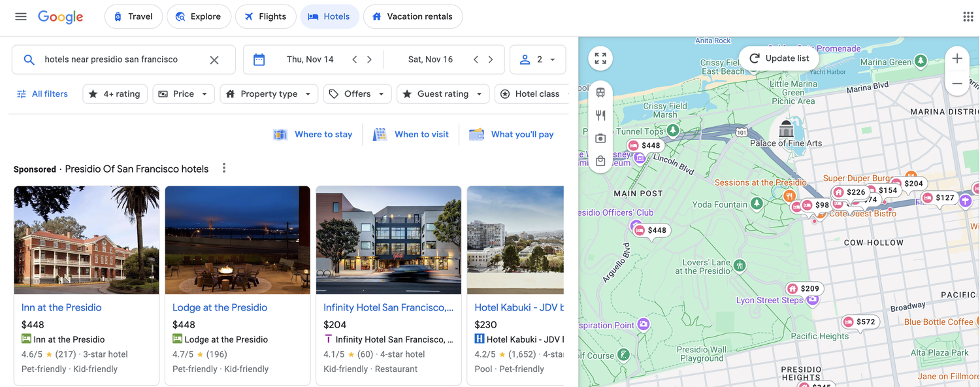Toggle the 4+ rating filter

point(115,94)
